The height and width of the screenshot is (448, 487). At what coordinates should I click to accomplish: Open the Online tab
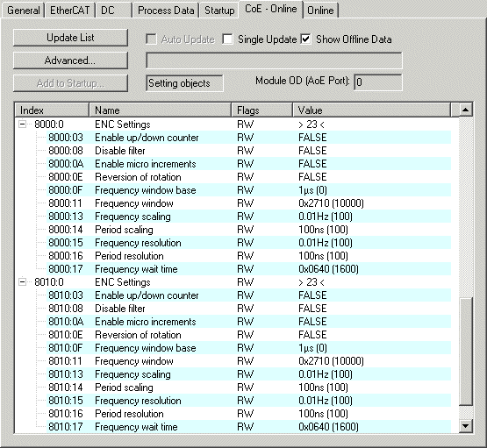click(320, 11)
